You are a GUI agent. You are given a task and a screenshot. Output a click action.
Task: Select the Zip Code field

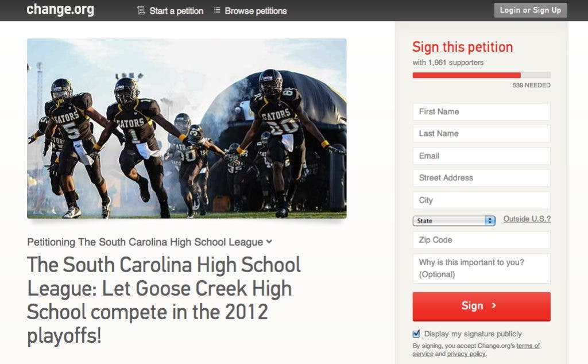(x=482, y=240)
